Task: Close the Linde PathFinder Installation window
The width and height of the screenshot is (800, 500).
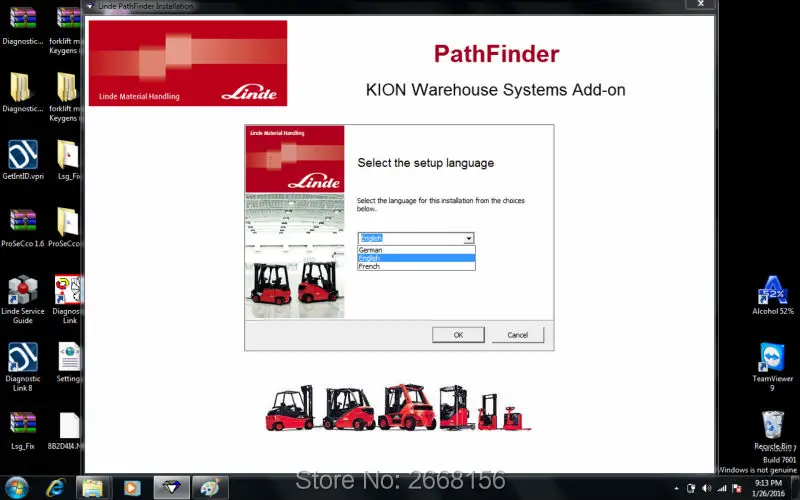Action: (x=701, y=4)
